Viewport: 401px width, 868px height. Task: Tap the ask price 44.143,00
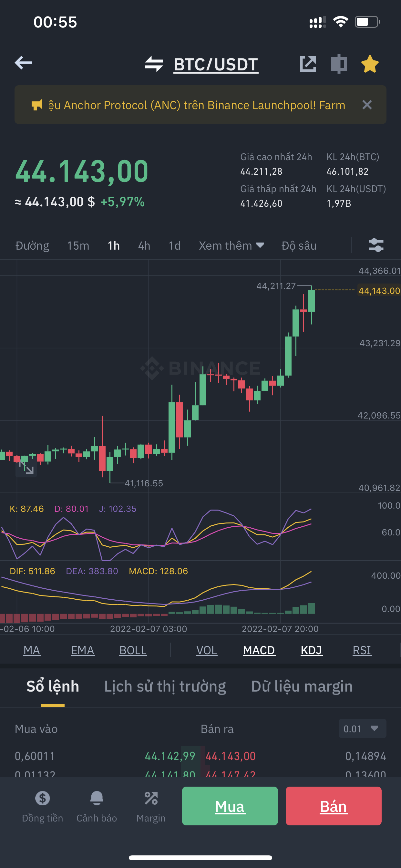coord(231,756)
